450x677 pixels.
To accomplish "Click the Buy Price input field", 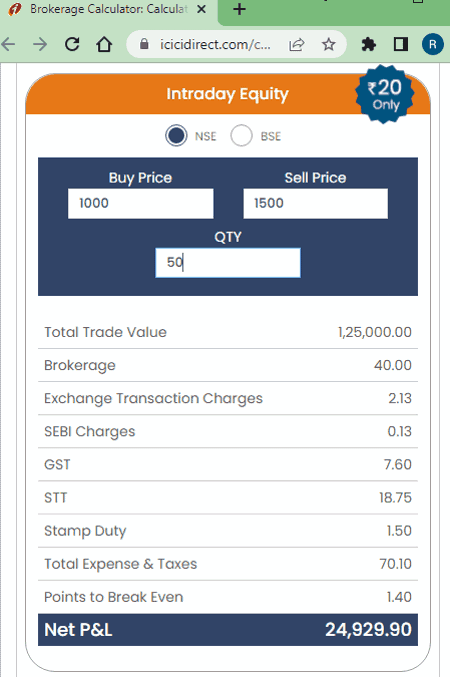I will coord(140,203).
